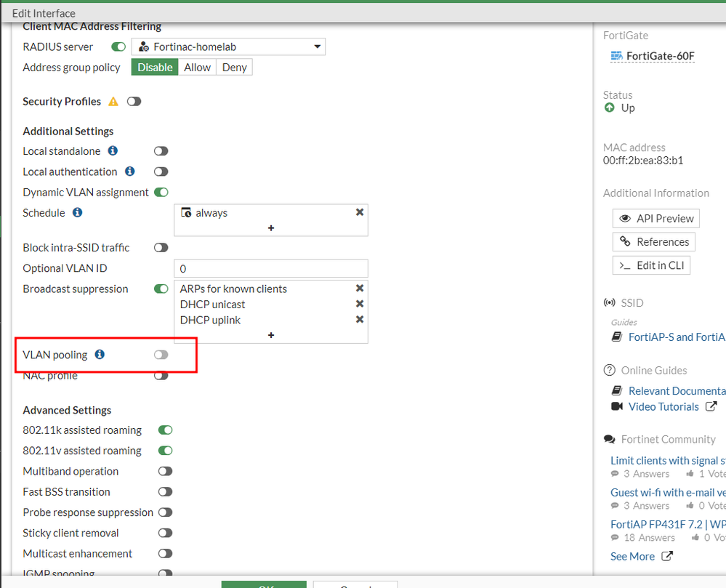726x588 pixels.
Task: Click the Online Guides question icon
Action: click(x=609, y=371)
